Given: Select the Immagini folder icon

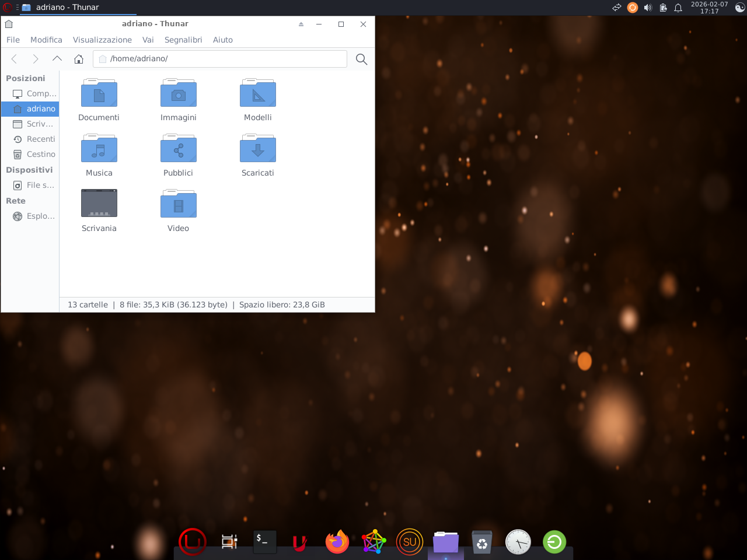Looking at the screenshot, I should coord(178,94).
